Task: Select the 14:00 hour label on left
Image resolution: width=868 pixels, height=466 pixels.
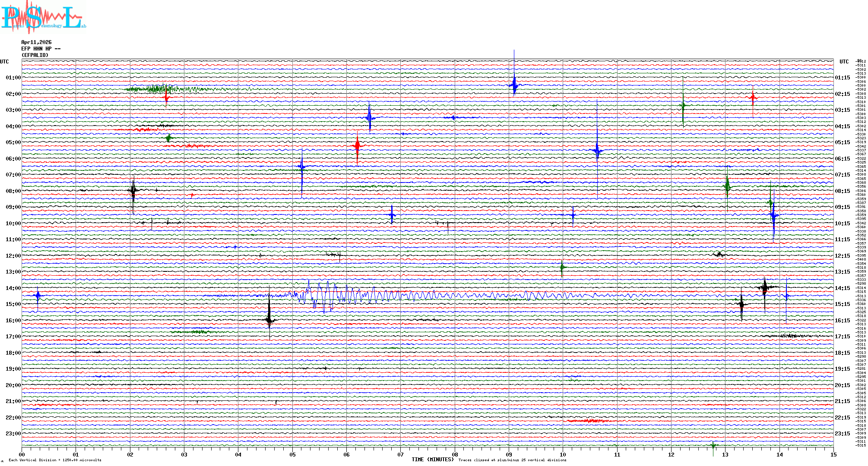Action: (x=13, y=288)
